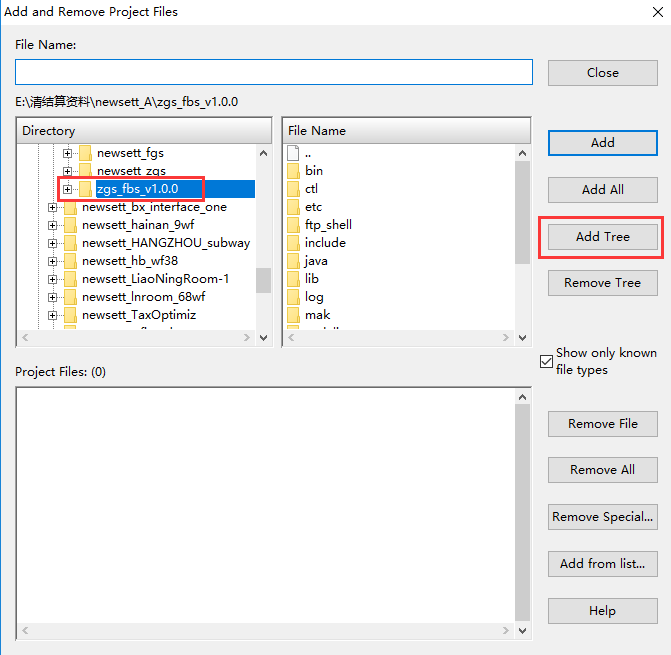Click the bin folder icon
This screenshot has height=655, width=671.
tap(293, 171)
